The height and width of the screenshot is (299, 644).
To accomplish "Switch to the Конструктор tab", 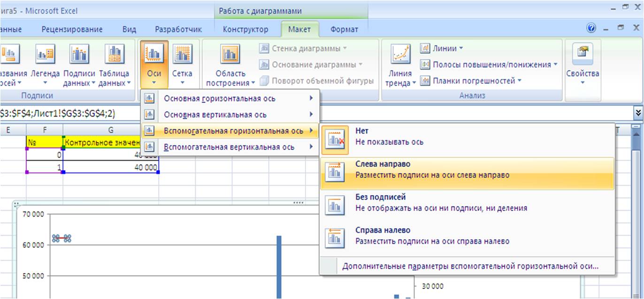I will point(245,29).
